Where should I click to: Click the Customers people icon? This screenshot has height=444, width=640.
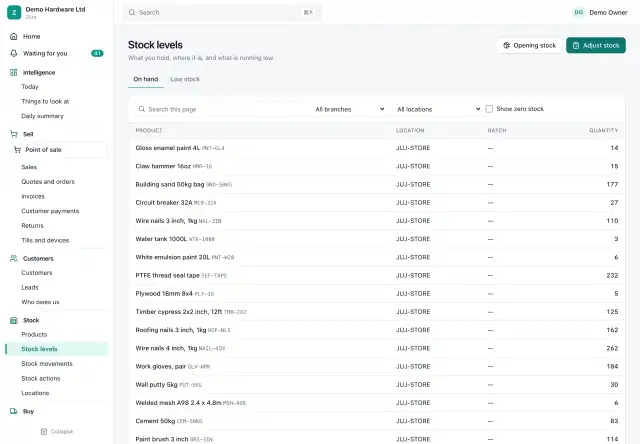coord(13,258)
